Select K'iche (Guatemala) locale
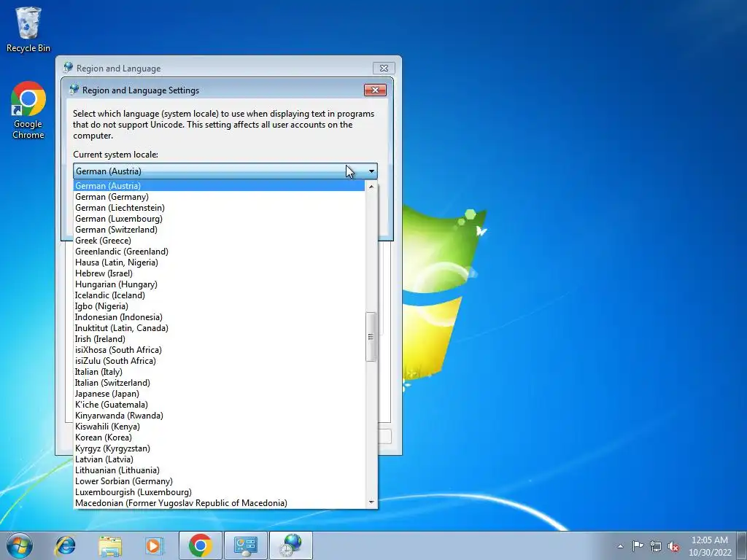Viewport: 747px width, 560px height. coord(219,405)
